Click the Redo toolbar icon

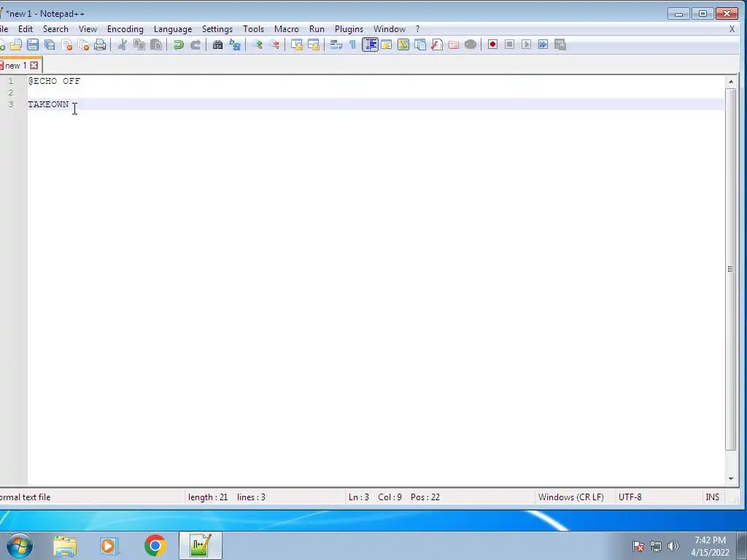[196, 44]
